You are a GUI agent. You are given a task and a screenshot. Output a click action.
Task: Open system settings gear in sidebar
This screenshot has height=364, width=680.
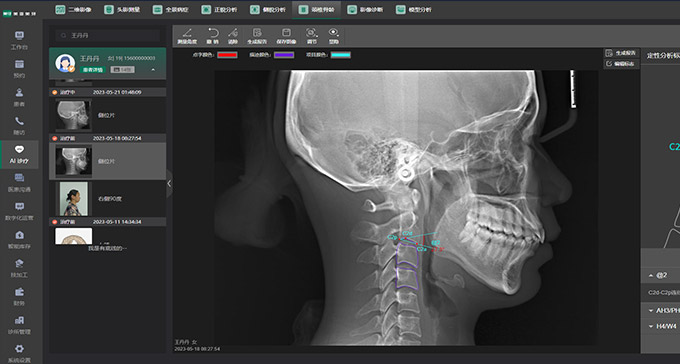[x=19, y=353]
